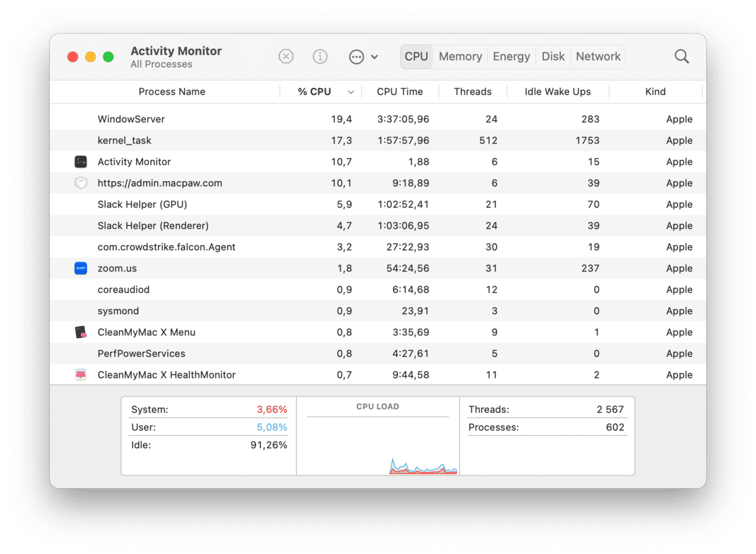Select the Disk tab
The image size is (756, 554).
click(x=553, y=57)
